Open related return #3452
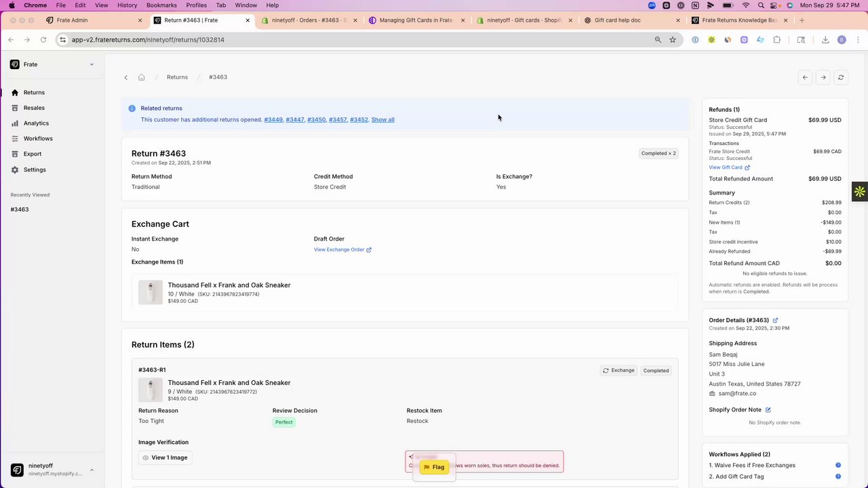The width and height of the screenshot is (868, 488). (359, 120)
